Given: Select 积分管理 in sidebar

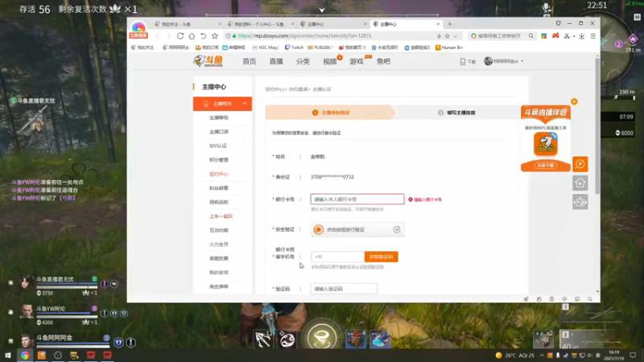Looking at the screenshot, I should point(218,160).
